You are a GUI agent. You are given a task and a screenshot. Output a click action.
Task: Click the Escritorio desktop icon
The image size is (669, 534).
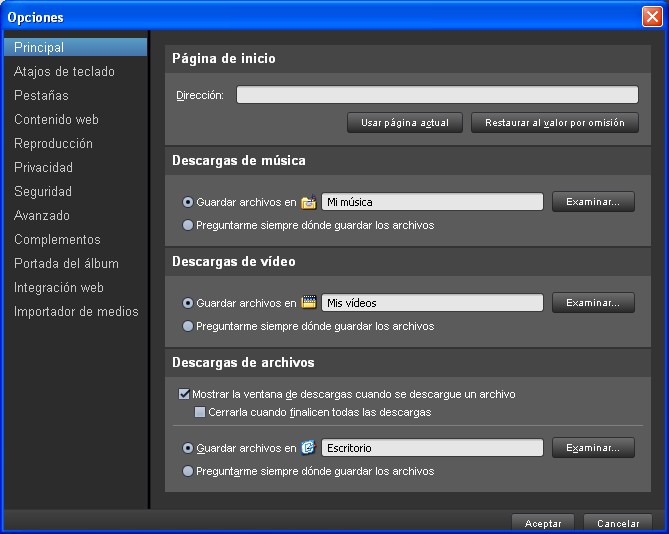(308, 447)
